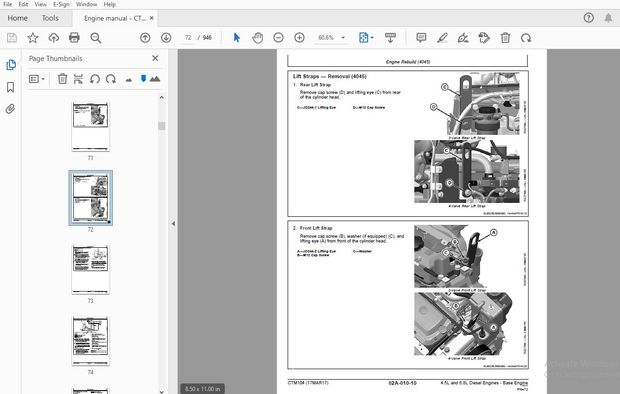Select the Engine manual document tab
Image resolution: width=620 pixels, height=394 pixels.
115,18
